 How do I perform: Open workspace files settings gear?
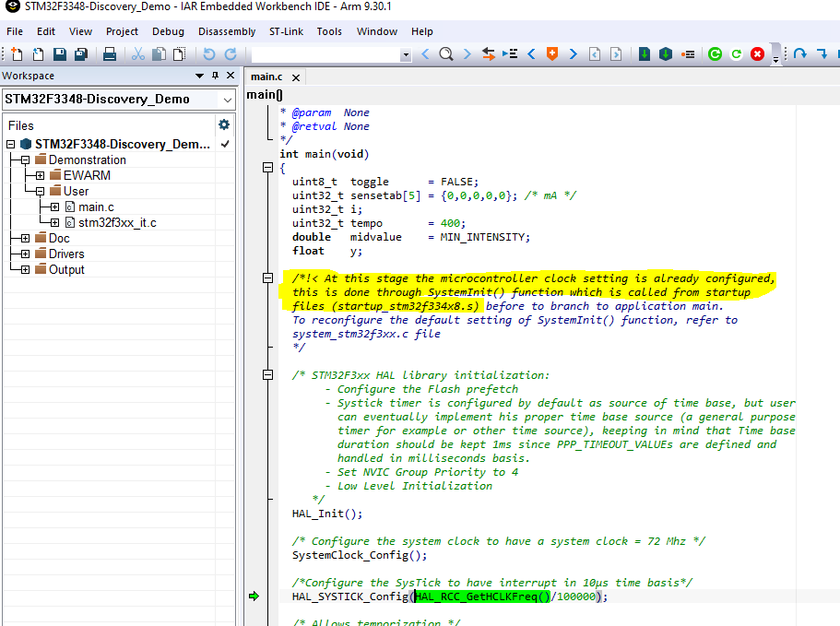click(224, 124)
